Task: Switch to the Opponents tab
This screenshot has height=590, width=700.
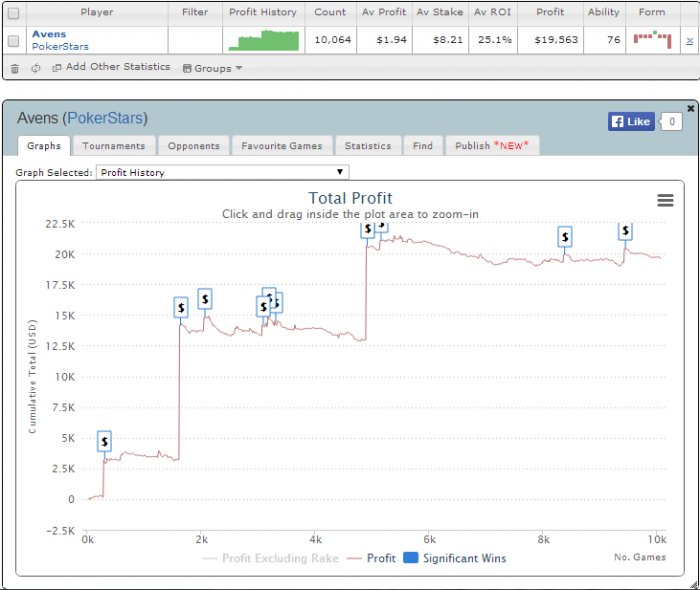Action: tap(193, 146)
